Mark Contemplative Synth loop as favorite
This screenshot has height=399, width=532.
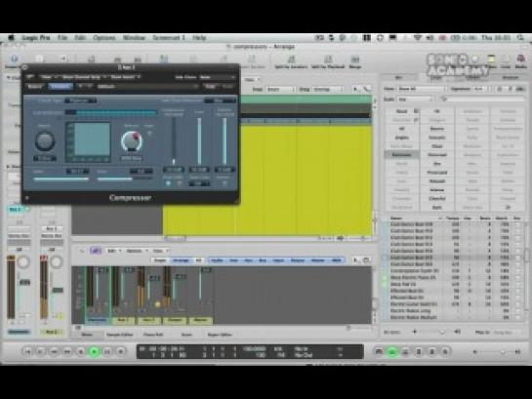point(517,271)
